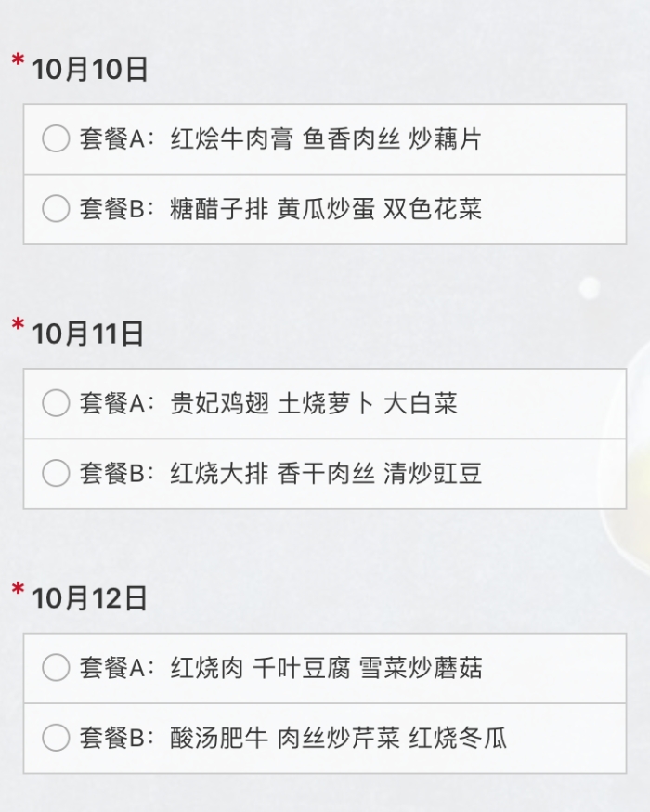Choose 套餐B radio circle under 10月12日

[x=56, y=738]
